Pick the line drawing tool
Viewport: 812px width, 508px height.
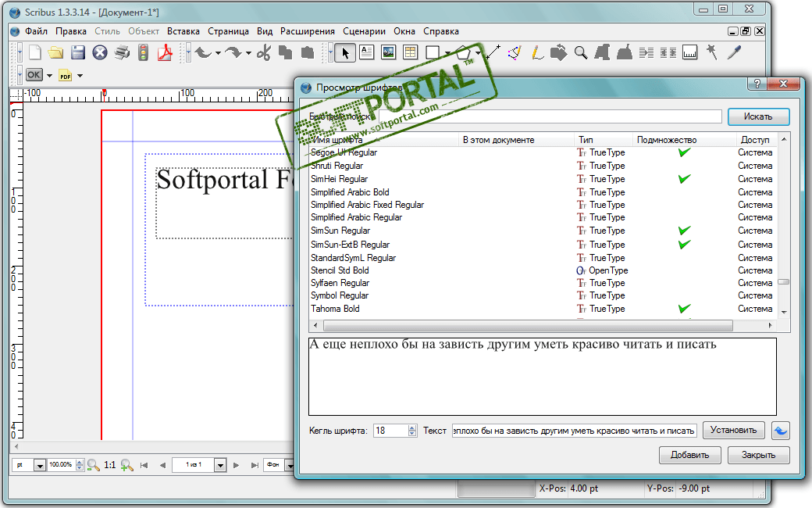(x=493, y=52)
